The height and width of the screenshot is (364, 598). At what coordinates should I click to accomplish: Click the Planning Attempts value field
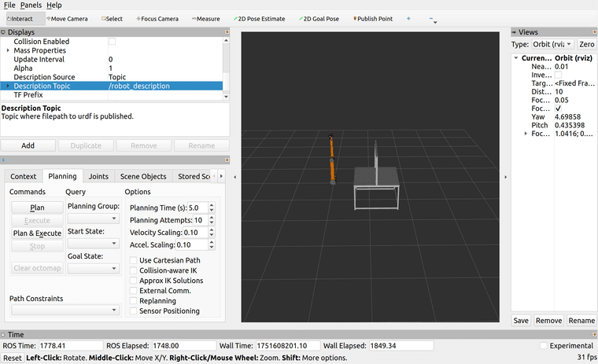[200, 220]
